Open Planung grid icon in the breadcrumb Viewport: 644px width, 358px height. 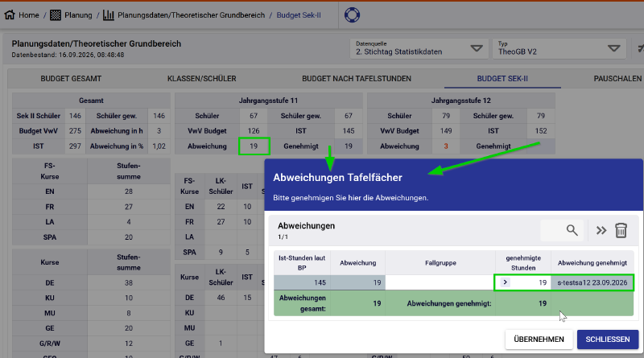point(56,15)
